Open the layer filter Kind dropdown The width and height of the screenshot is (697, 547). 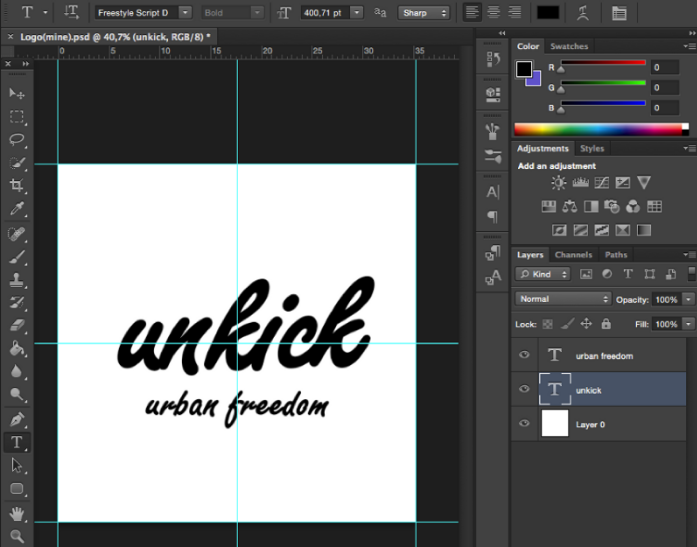point(543,274)
